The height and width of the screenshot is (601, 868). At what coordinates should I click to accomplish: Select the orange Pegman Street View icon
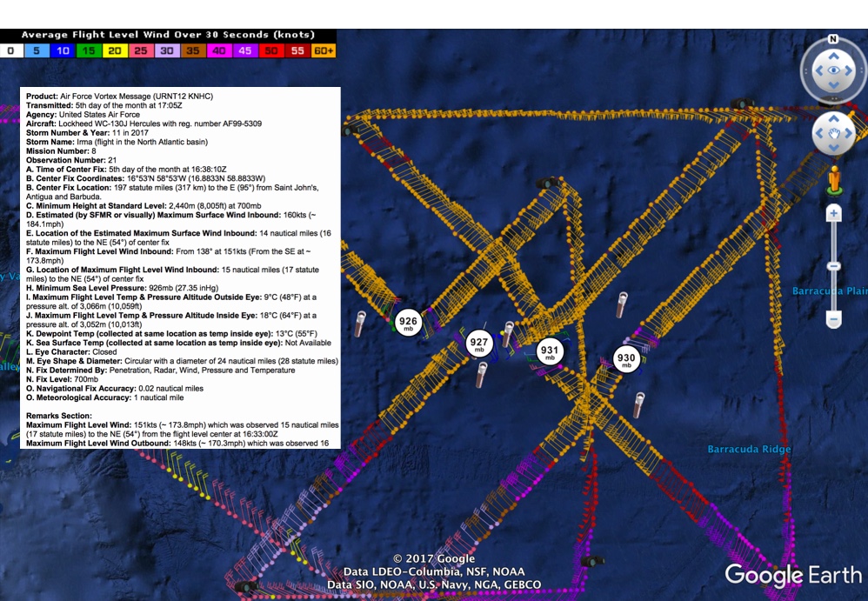[x=835, y=178]
